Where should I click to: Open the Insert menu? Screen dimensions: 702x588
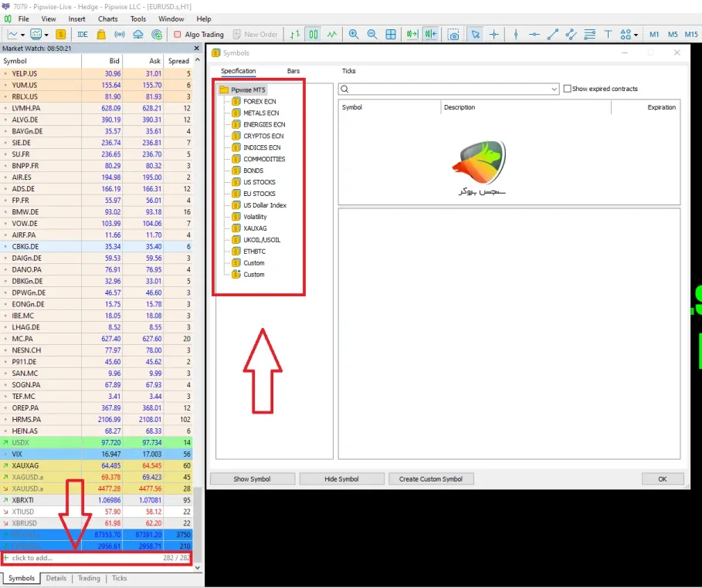click(76, 19)
